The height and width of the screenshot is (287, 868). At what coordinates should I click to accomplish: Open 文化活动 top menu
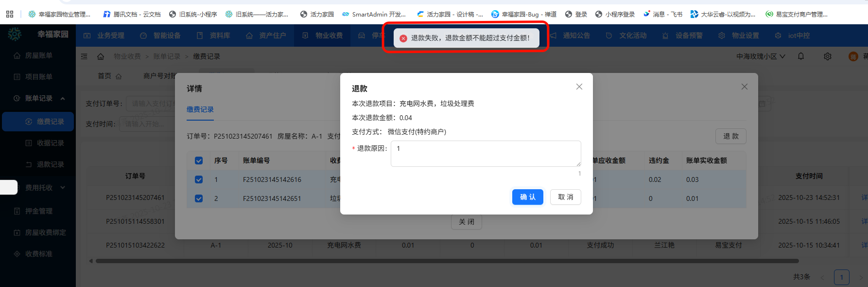tap(626, 36)
